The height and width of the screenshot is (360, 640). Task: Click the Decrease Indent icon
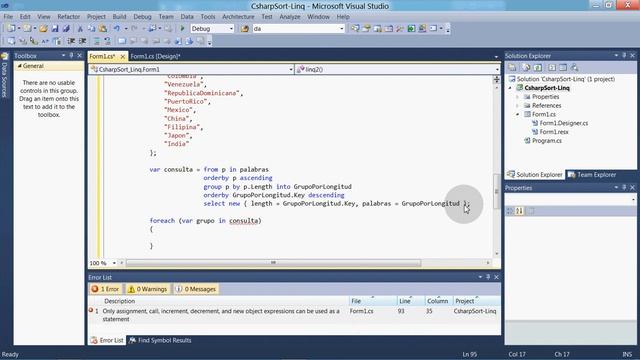[x=71, y=41]
